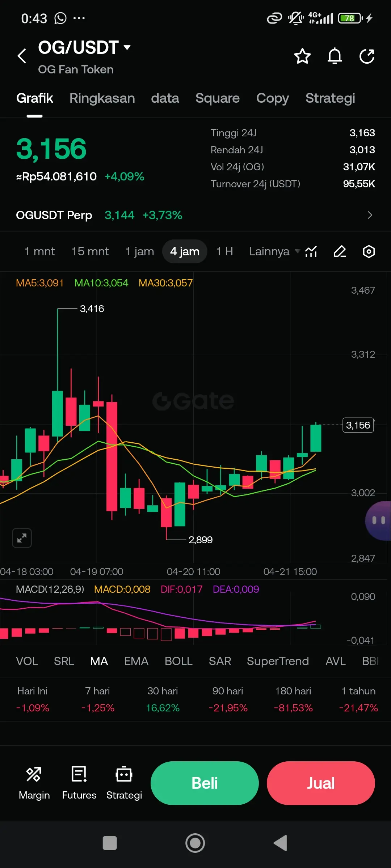Tap the ≈Rp54.081,610 converted price
This screenshot has height=868, width=391.
56,176
